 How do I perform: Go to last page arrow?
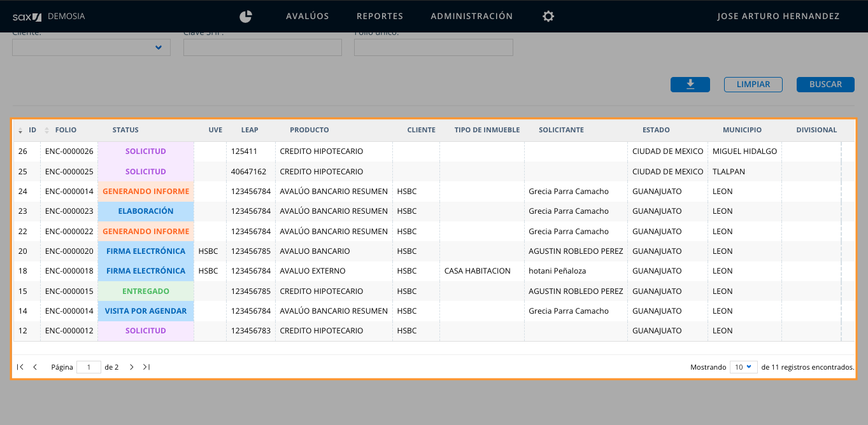[x=146, y=367]
